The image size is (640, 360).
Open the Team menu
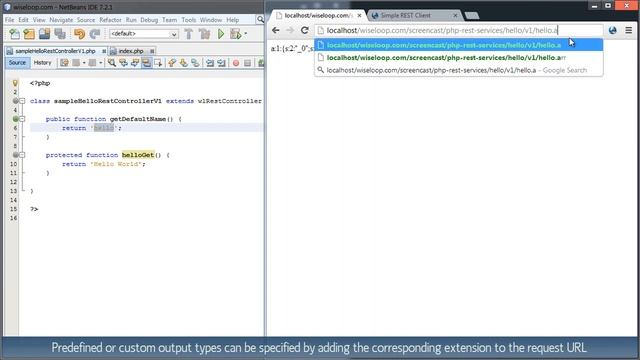click(169, 20)
